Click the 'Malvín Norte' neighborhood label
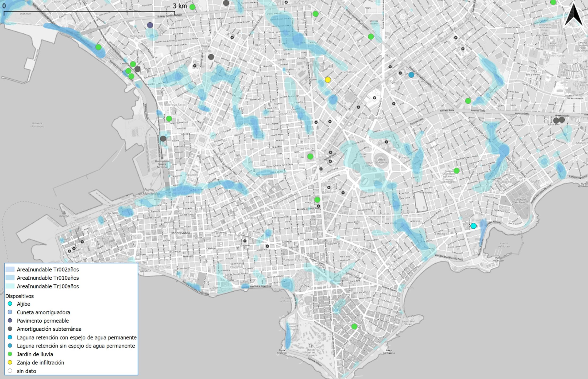Viewport: 588px width, 379px height. coord(555,56)
